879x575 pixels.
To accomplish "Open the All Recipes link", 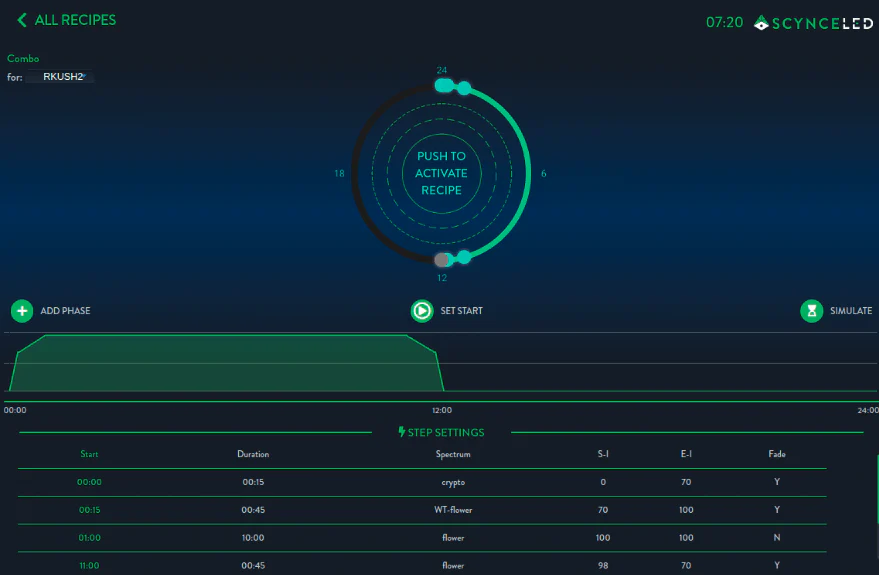I will tap(75, 20).
